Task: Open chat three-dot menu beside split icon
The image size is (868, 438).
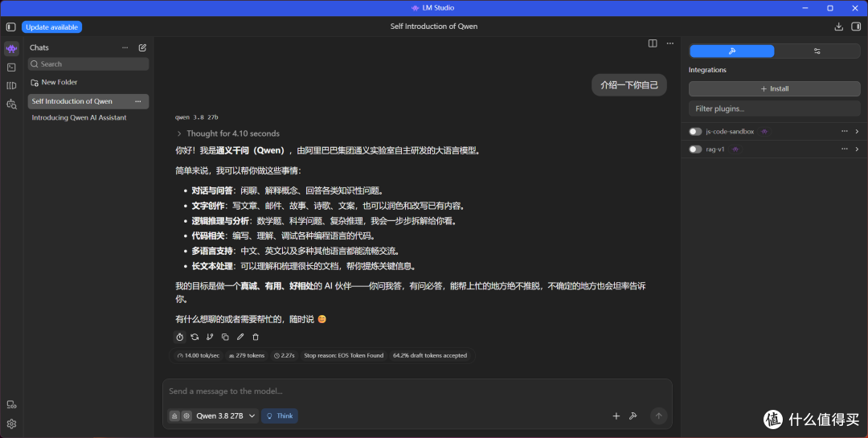Action: point(669,43)
